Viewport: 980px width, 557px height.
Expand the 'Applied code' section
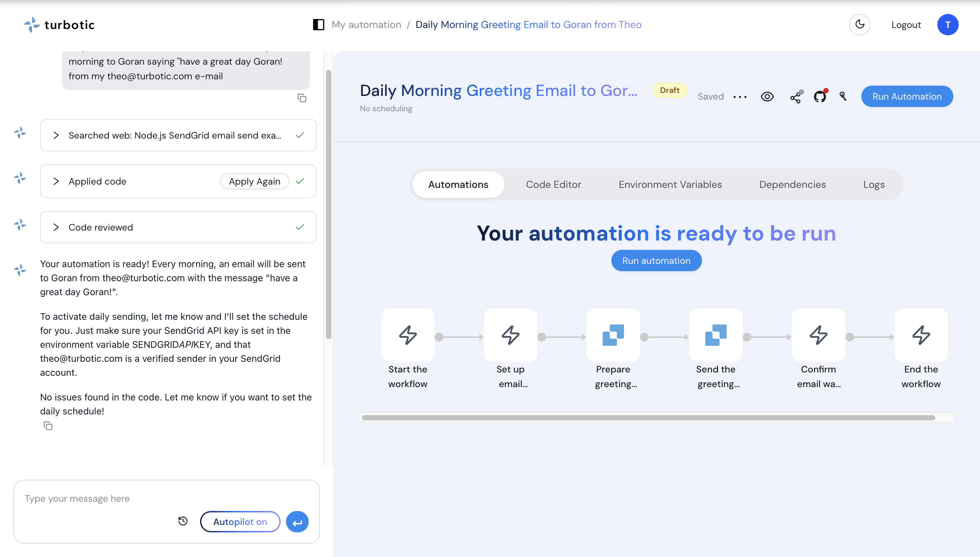[x=57, y=181]
